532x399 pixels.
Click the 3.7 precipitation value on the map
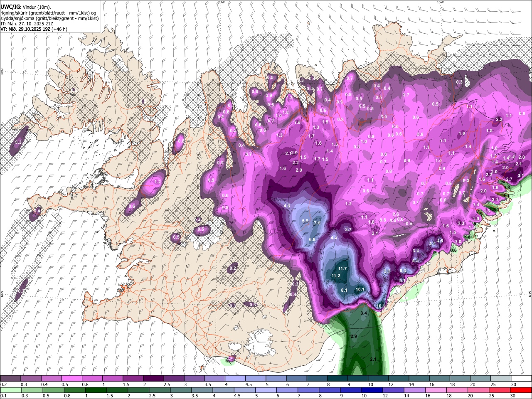pyautogui.click(x=348, y=229)
